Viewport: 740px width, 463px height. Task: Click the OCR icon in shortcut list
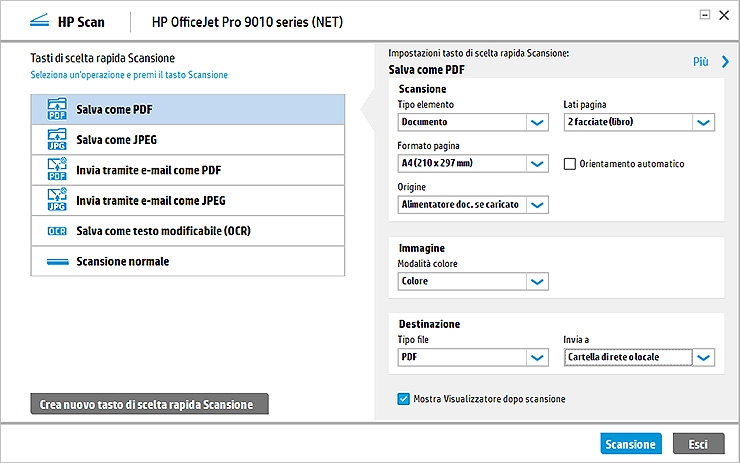coord(56,231)
